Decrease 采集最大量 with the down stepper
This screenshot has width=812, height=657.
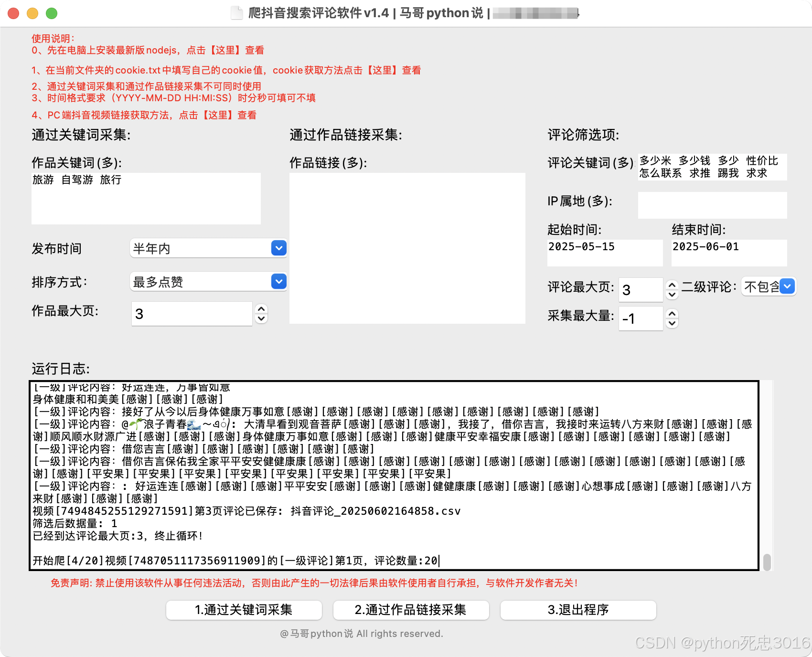click(x=672, y=324)
